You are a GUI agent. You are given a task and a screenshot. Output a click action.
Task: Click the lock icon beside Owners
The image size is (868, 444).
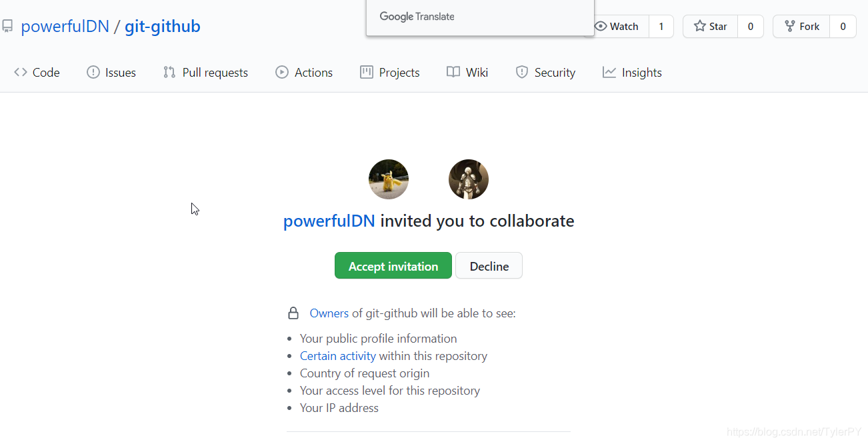[x=293, y=313]
